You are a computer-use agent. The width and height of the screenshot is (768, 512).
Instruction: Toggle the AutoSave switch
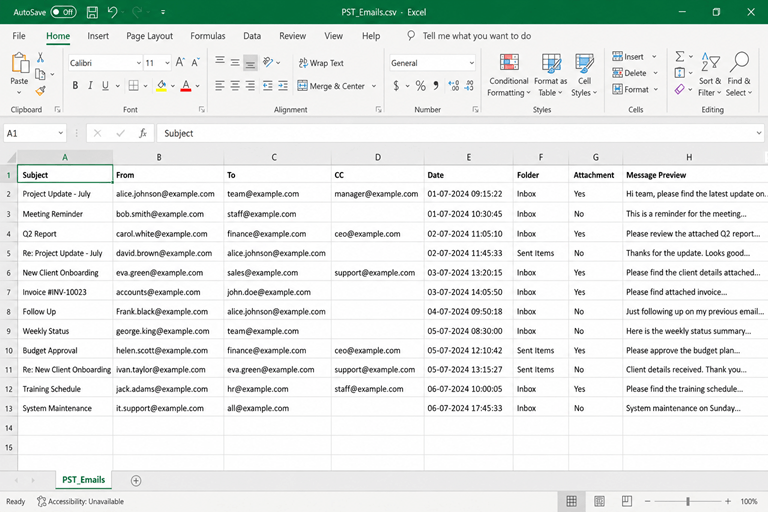(x=64, y=12)
